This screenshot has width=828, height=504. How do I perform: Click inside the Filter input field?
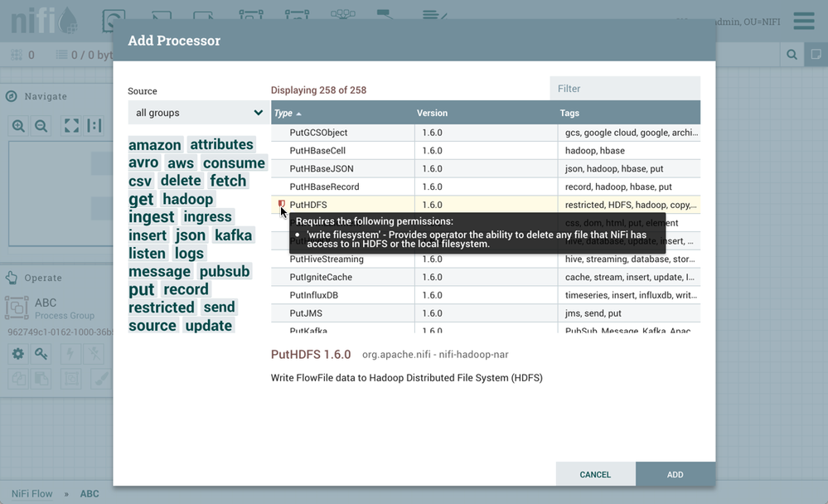coord(622,88)
